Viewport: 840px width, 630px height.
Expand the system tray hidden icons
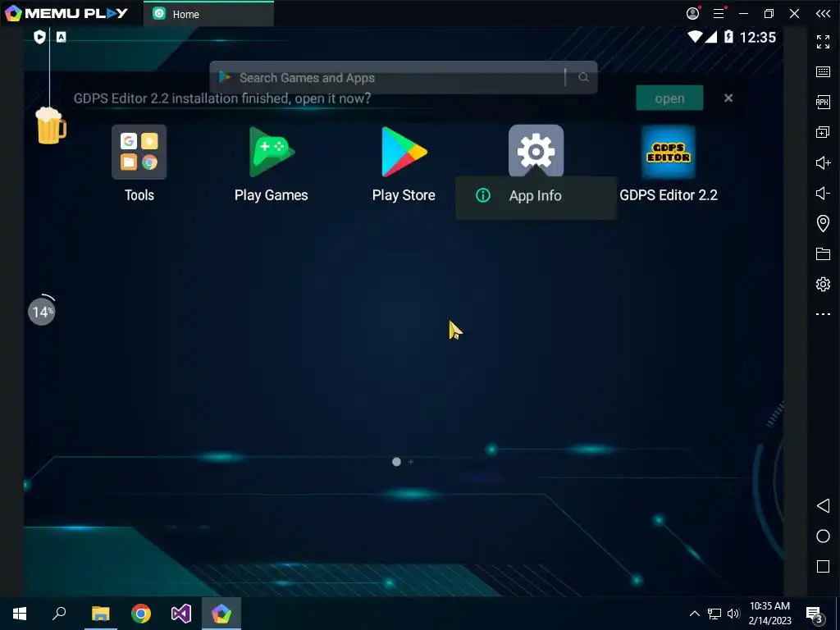point(694,614)
